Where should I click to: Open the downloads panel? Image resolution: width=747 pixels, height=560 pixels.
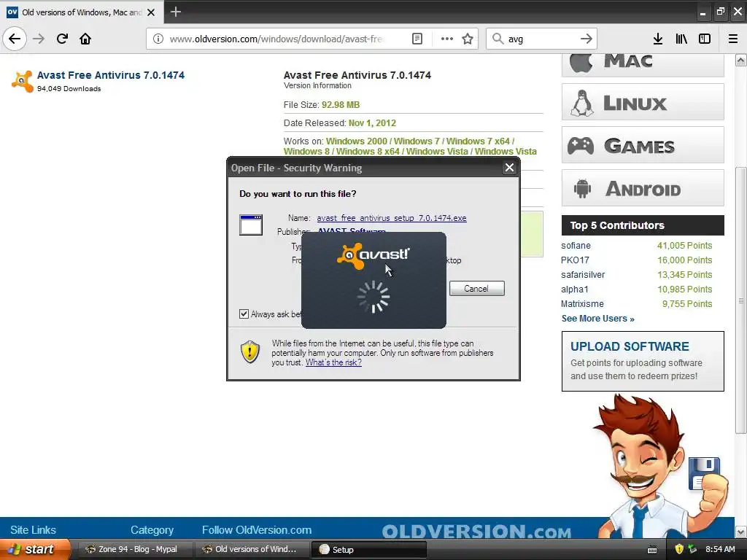[x=658, y=39]
